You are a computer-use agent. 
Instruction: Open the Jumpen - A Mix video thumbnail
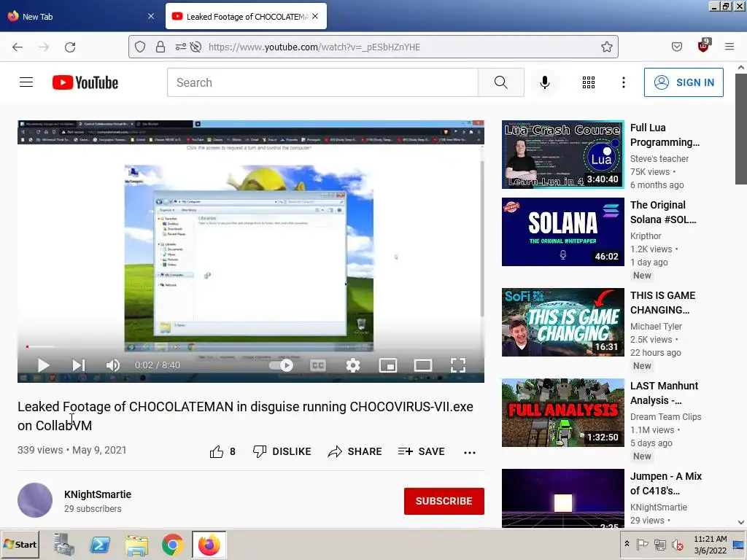click(563, 498)
